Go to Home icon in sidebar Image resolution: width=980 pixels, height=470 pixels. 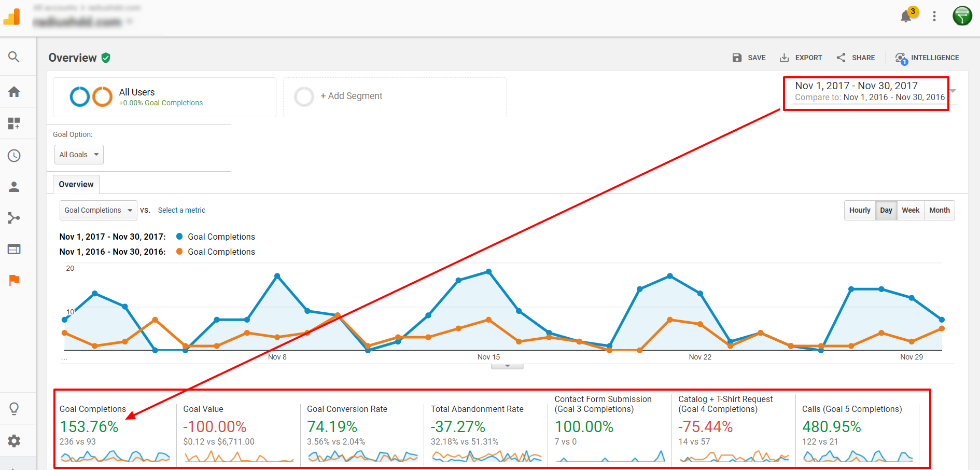click(14, 92)
